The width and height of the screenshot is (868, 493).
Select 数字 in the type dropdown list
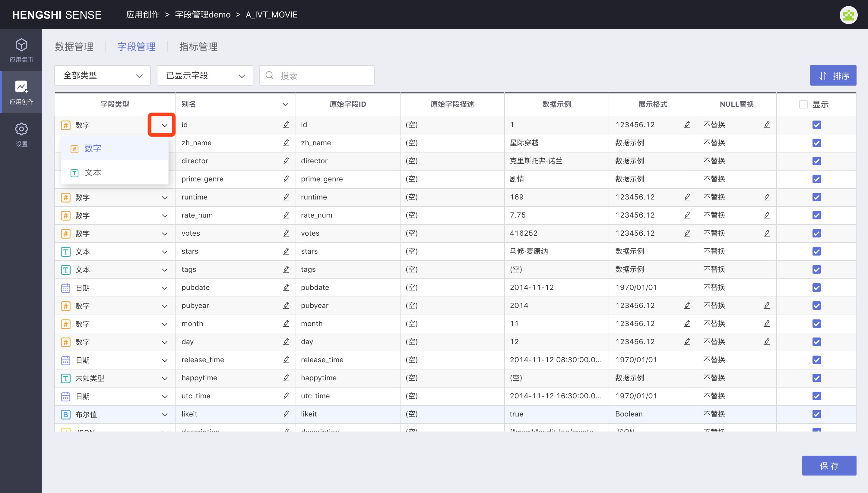coord(115,148)
